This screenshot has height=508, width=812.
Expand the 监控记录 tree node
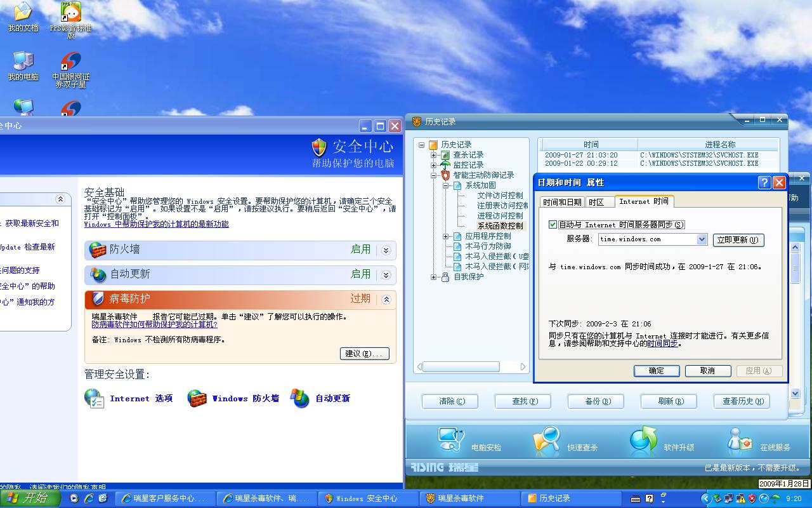[x=434, y=165]
